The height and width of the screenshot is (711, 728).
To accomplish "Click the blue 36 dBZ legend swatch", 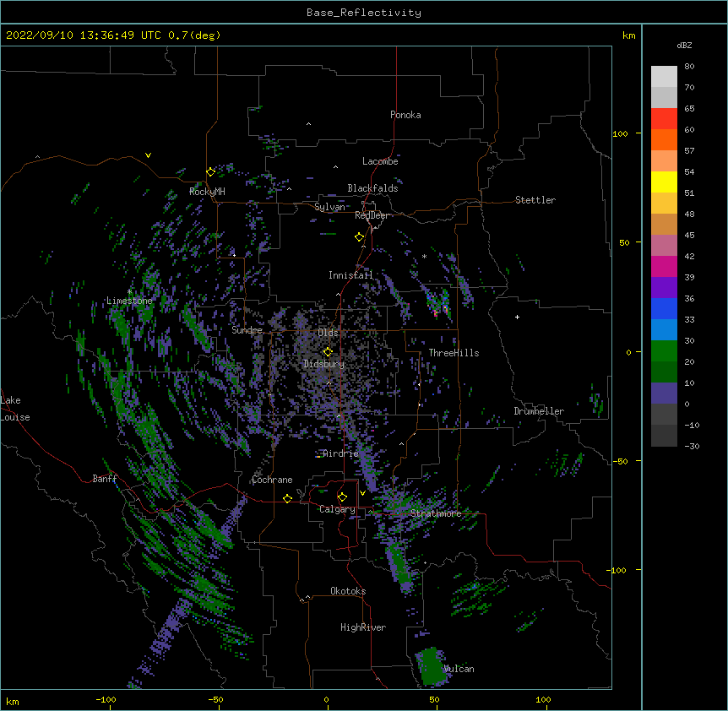I will pyautogui.click(x=664, y=308).
